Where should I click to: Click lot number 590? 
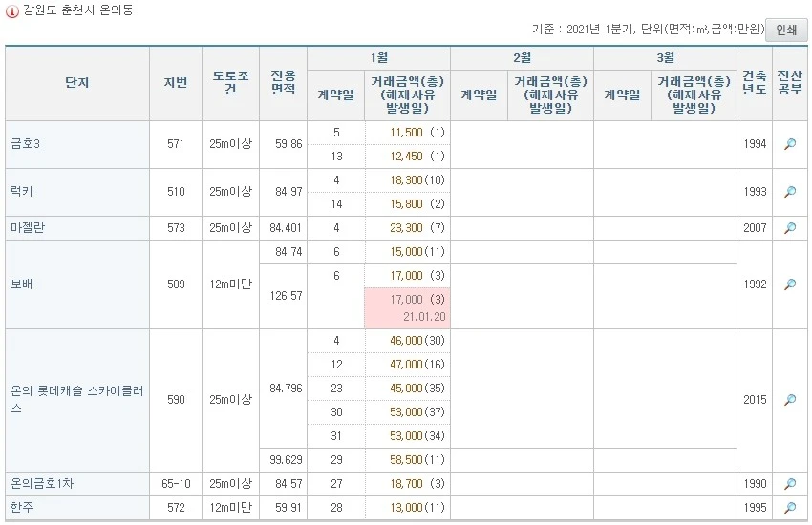click(x=176, y=399)
